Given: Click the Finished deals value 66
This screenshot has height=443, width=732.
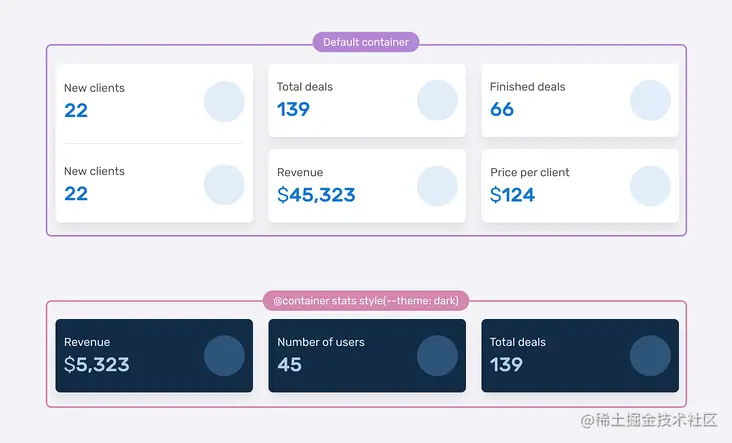Looking at the screenshot, I should (502, 109).
